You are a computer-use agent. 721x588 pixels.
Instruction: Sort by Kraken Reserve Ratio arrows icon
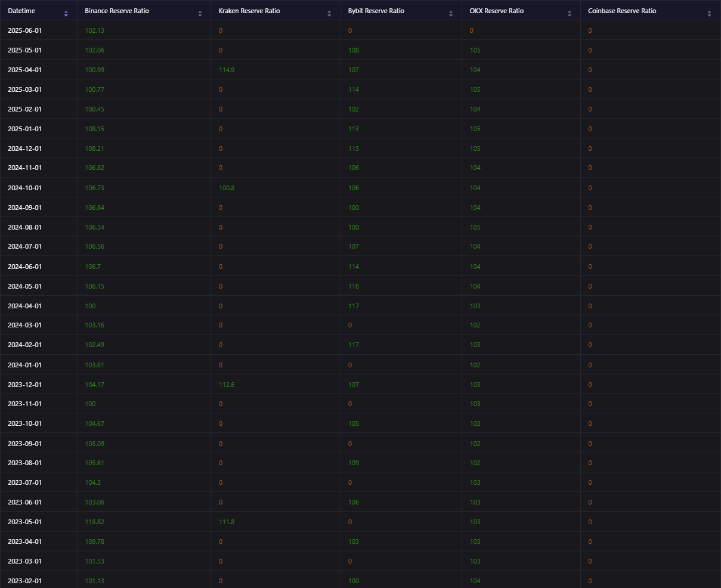[329, 13]
